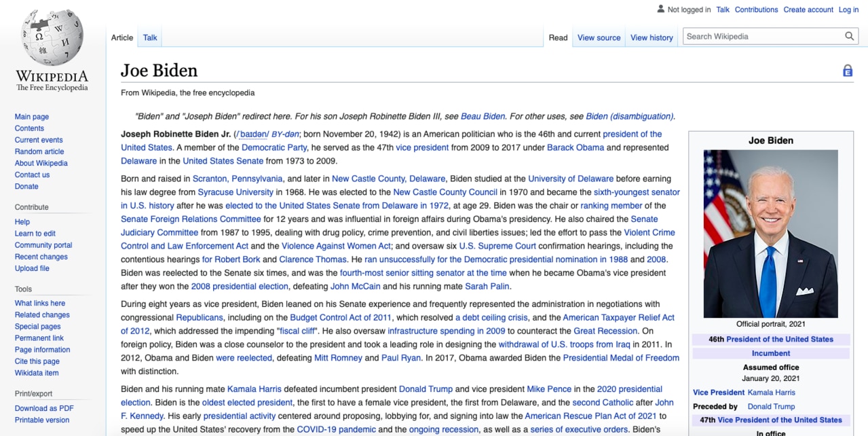Select the Read tab

click(558, 38)
